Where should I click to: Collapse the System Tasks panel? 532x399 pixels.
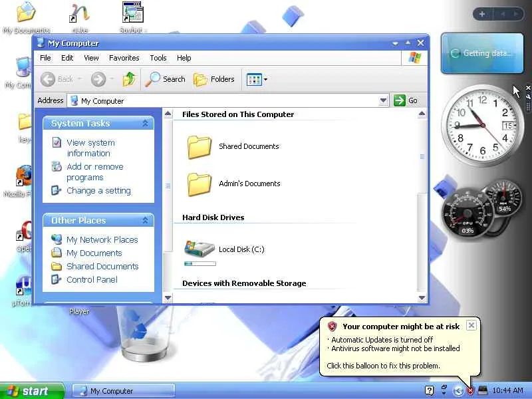click(145, 124)
